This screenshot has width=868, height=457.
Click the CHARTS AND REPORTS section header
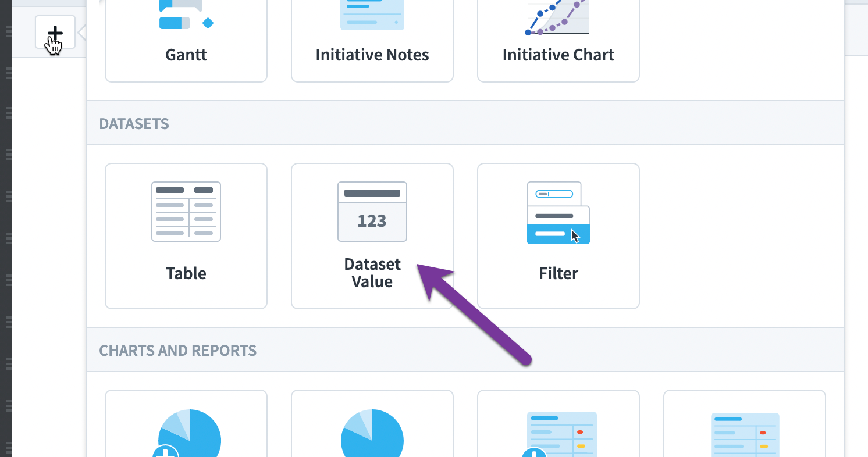(x=177, y=351)
